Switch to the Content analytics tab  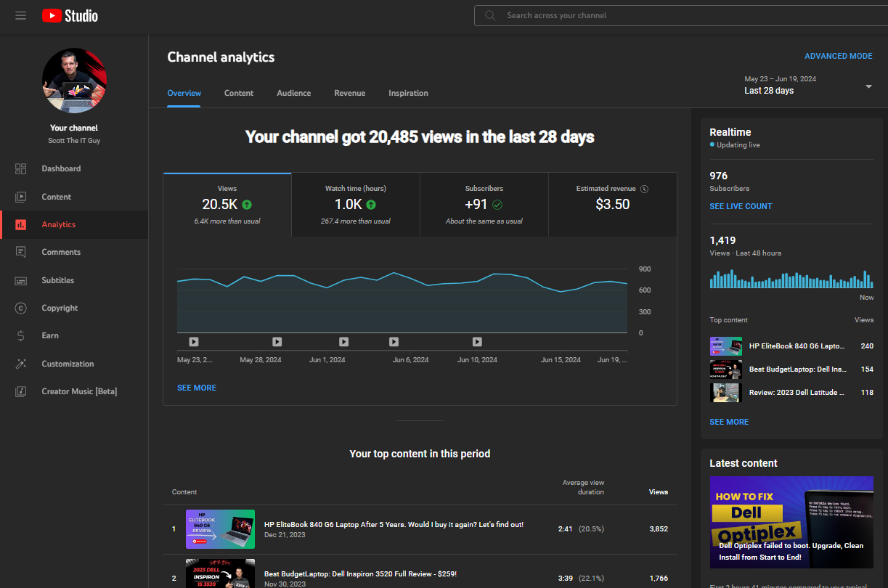click(x=239, y=93)
